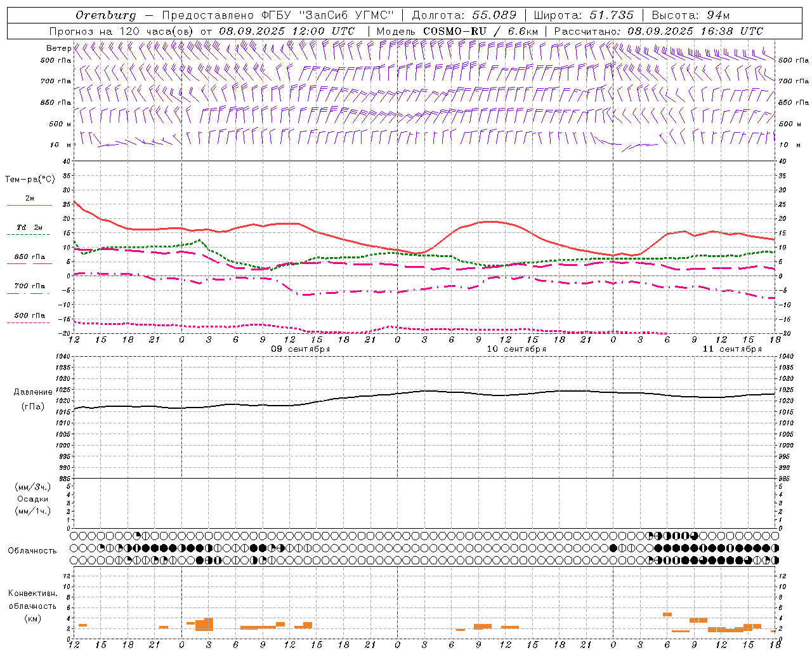
Task: Click the Тем-ра(°C) temperature axis title
Action: point(30,180)
